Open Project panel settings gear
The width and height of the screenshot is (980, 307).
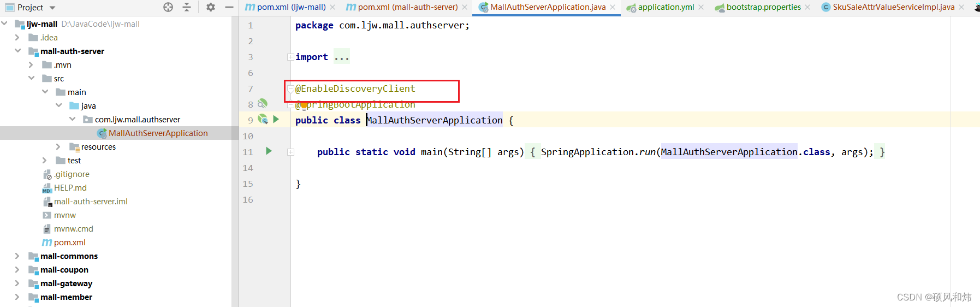point(211,7)
